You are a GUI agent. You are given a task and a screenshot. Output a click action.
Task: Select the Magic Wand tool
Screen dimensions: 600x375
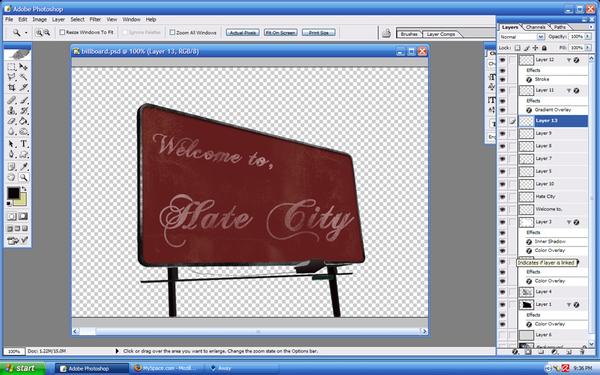23,77
